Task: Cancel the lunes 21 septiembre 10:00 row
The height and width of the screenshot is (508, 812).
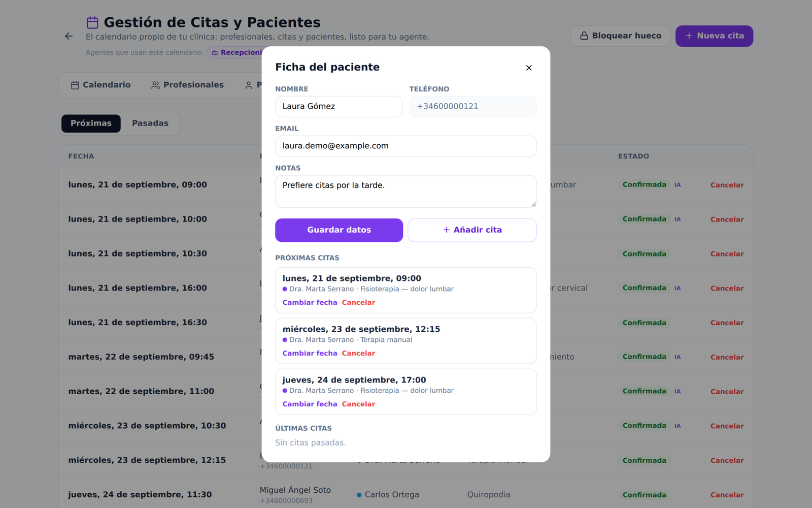Action: coord(727,219)
